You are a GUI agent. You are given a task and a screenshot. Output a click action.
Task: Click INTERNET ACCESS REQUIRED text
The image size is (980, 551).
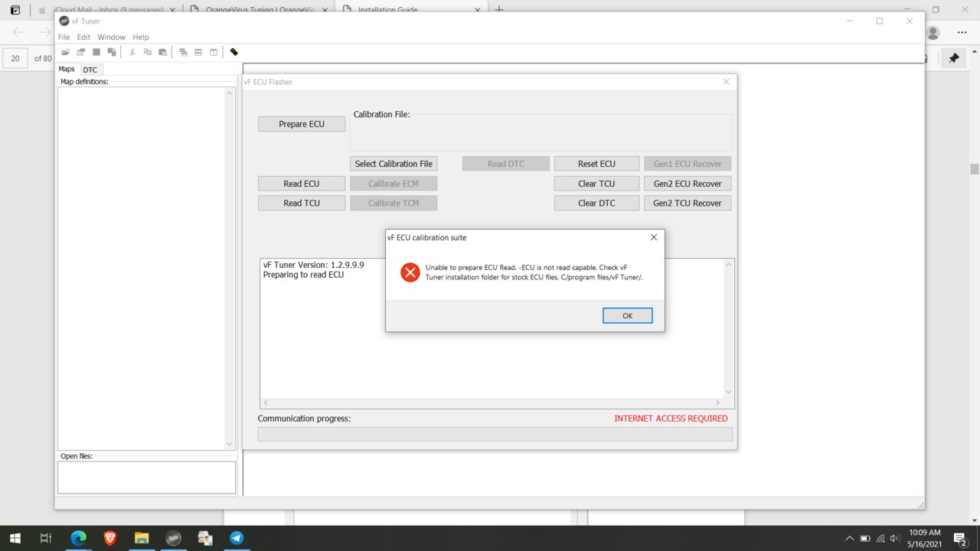coord(671,419)
